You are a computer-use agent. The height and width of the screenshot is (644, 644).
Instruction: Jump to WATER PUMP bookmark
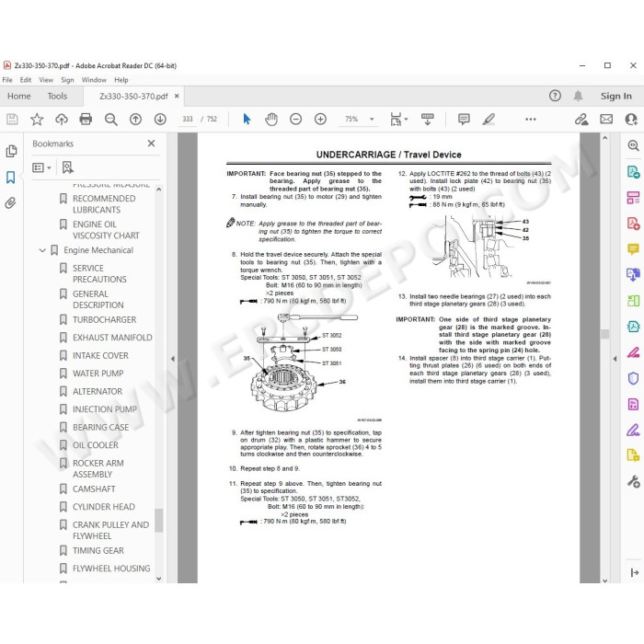98,374
